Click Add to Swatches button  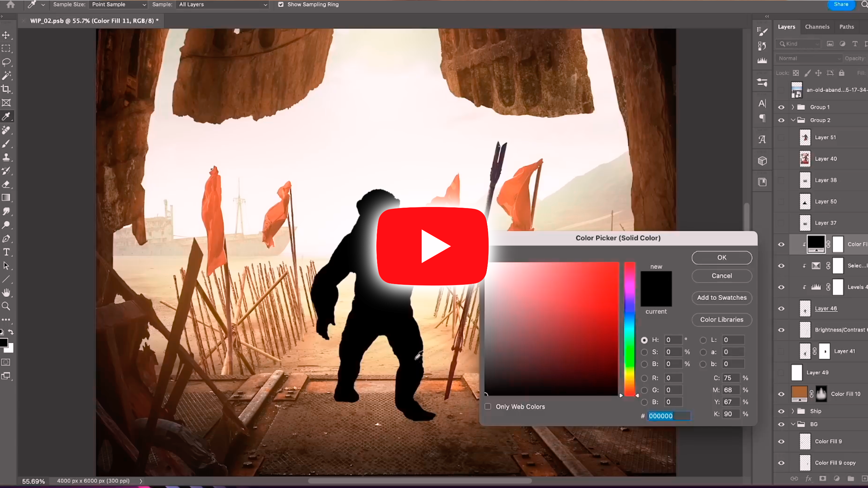pyautogui.click(x=721, y=298)
